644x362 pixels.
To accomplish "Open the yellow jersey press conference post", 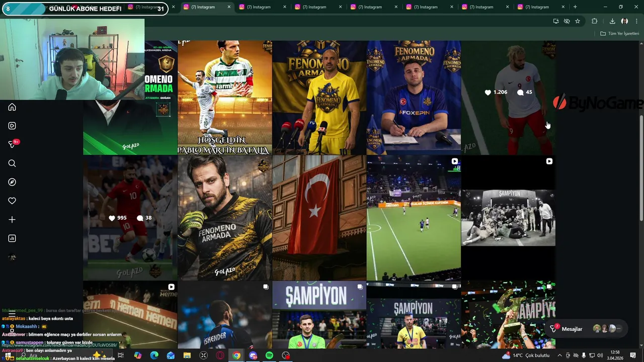I will [319, 98].
